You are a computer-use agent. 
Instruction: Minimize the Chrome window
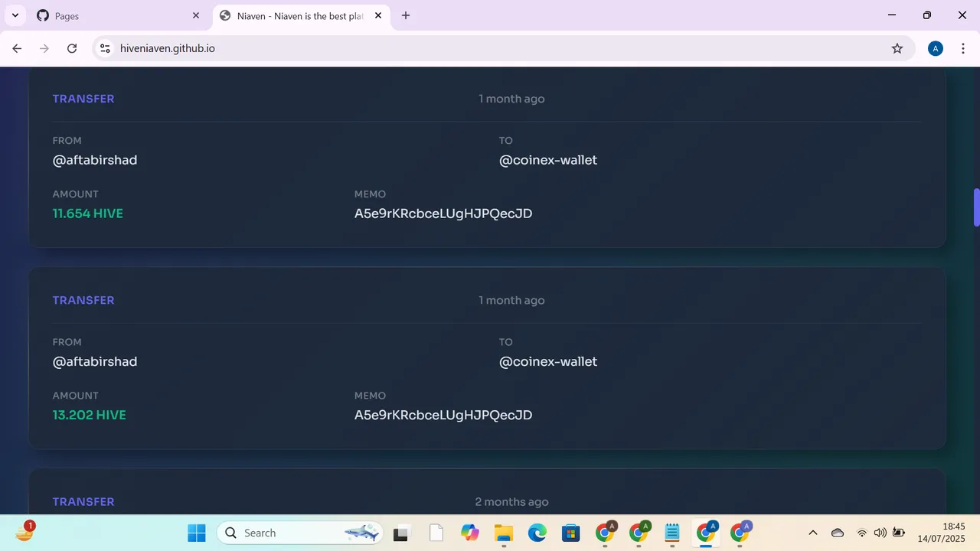point(892,15)
